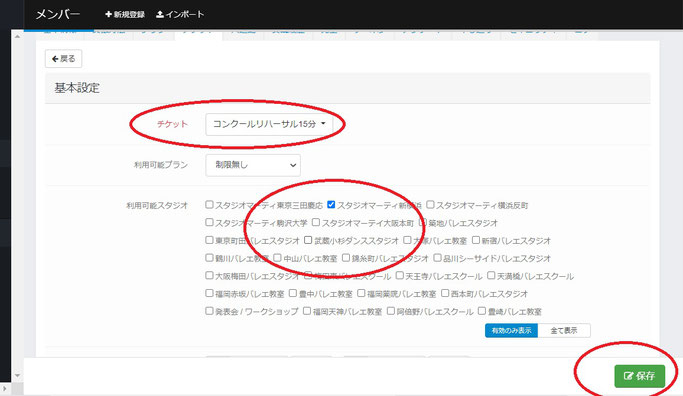This screenshot has width=683, height=396.
Task: Click the 基本設定 section header
Action: (77, 88)
